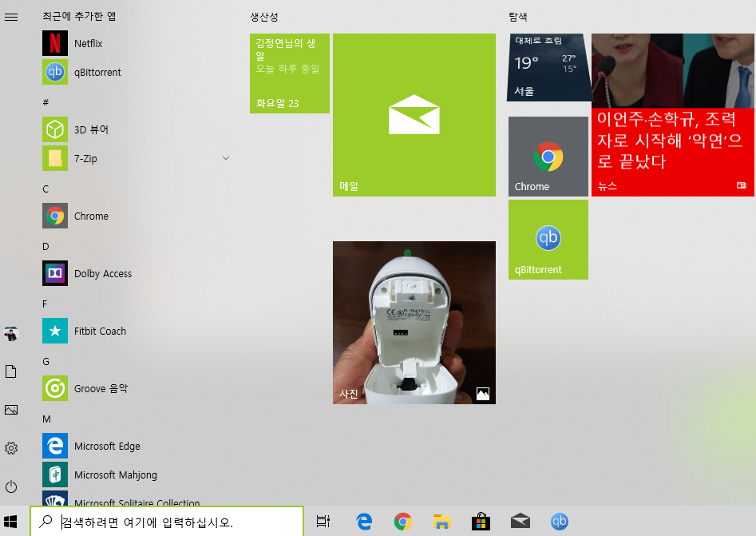Viewport: 756px width, 536px height.
Task: Click the 최근에 추가한 앱 heading
Action: 79,17
